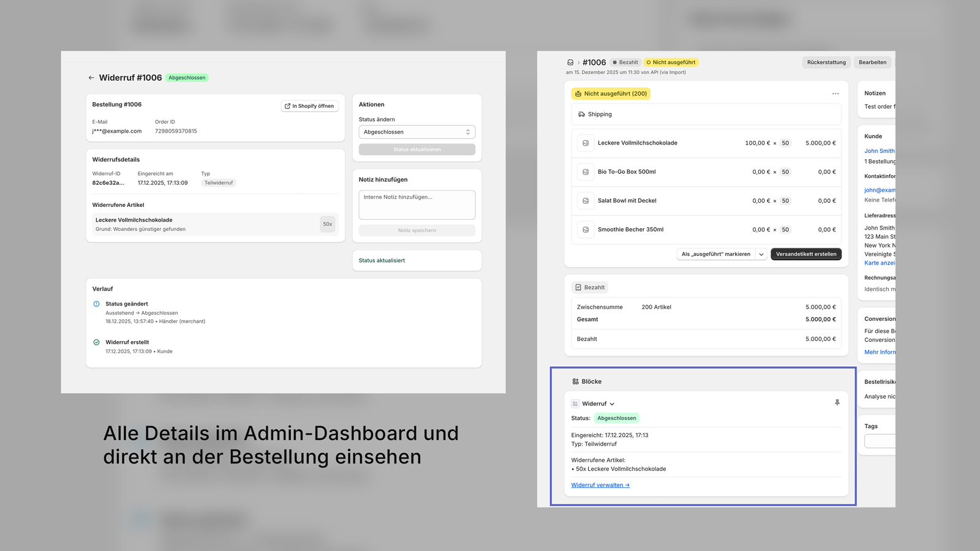
Task: Click the payment icon beside Bezahlt section
Action: (578, 287)
